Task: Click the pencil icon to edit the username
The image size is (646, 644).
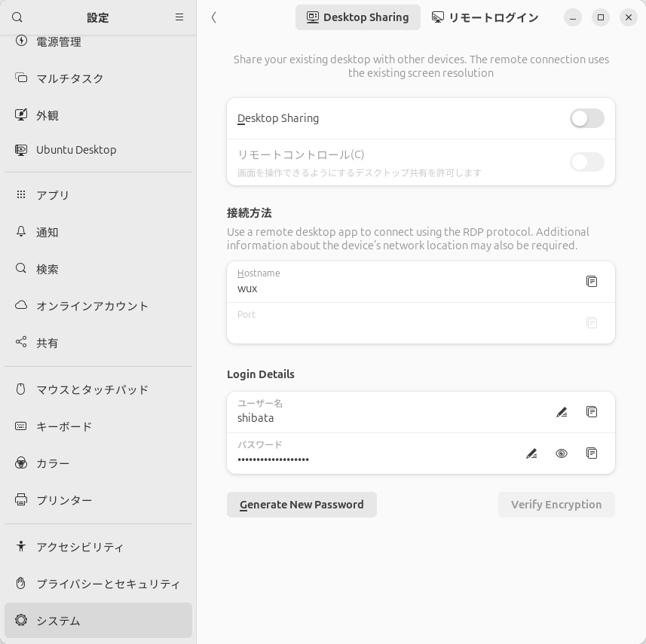Action: [562, 412]
